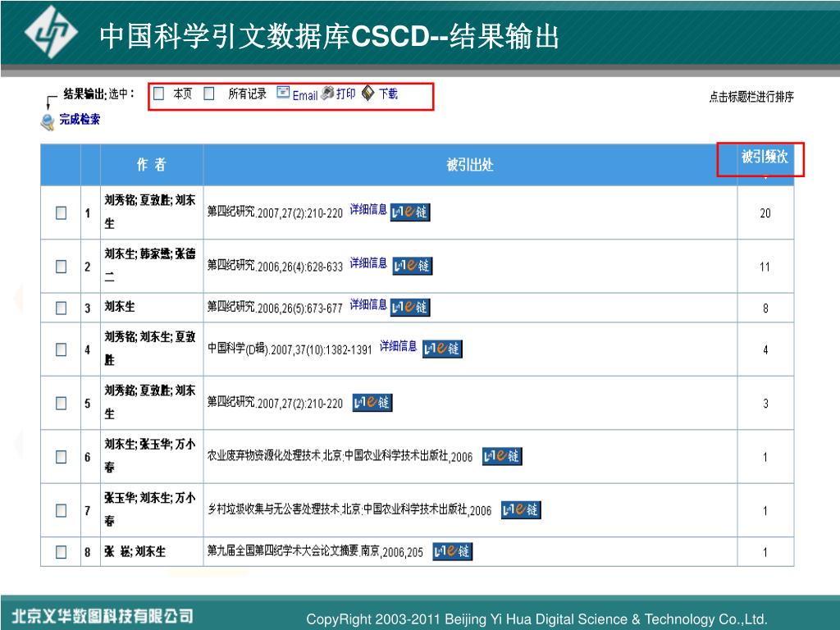Click the 完成检索 magnifier icon
Image resolution: width=840 pixels, height=630 pixels.
pos(48,121)
